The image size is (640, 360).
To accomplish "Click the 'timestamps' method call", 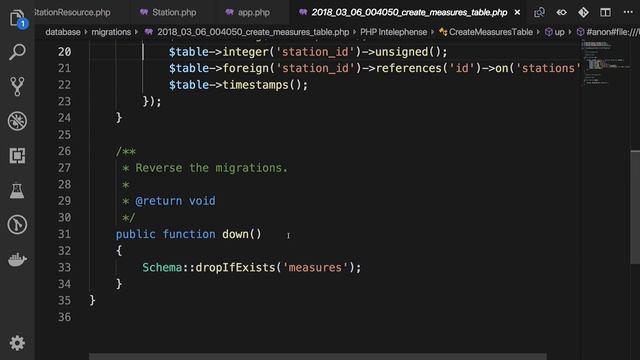I will (x=255, y=85).
